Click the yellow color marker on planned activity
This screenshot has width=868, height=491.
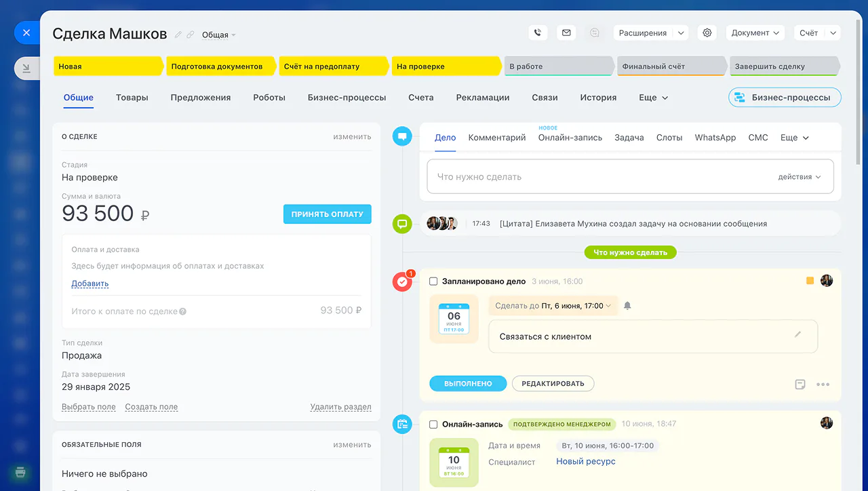[x=810, y=281]
